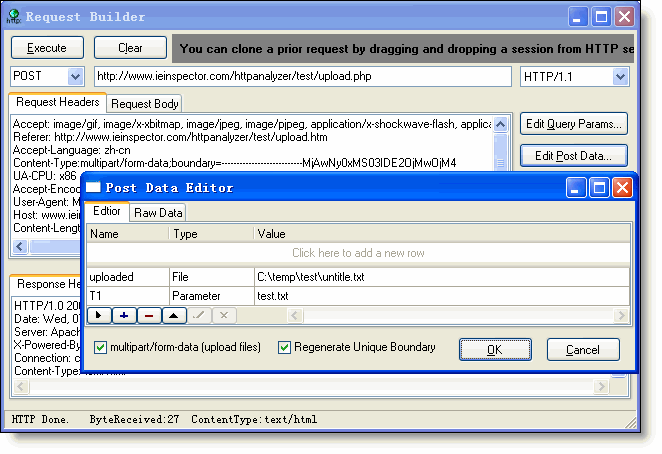Confirm with the OK button
Screen dimensions: 662x454
pyautogui.click(x=495, y=350)
